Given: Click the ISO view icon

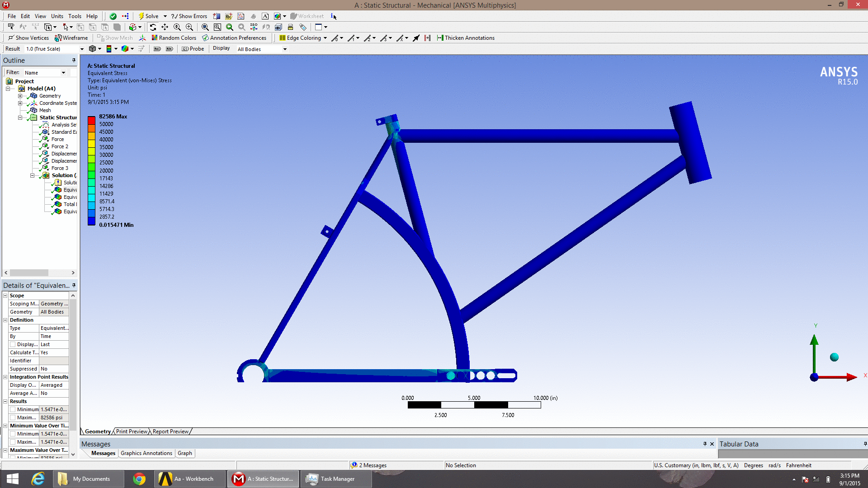Looking at the screenshot, I should click(254, 27).
